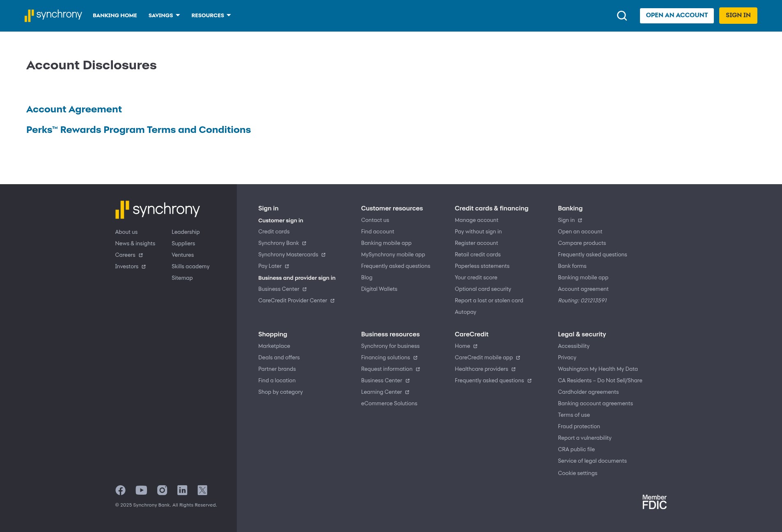
Task: Open Healthcare providers link
Action: [485, 369]
